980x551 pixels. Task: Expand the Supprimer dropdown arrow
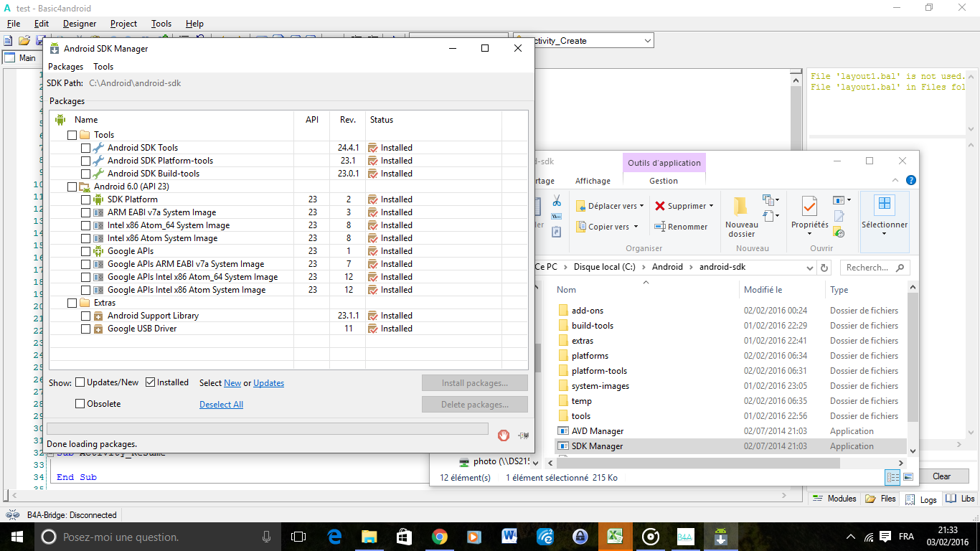[x=711, y=206]
